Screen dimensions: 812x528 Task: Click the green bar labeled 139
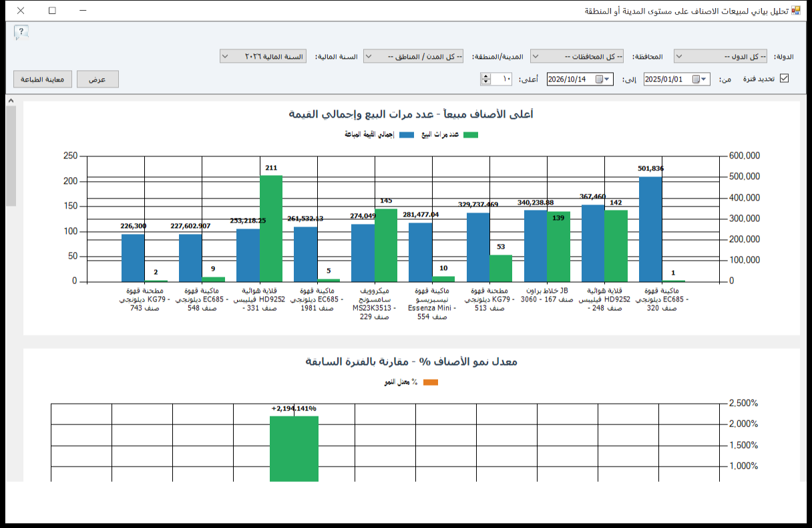[x=559, y=247]
